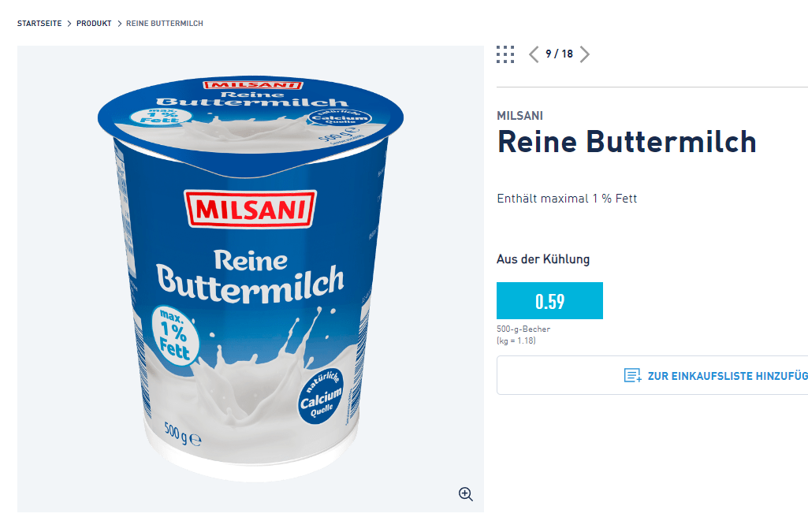
Task: Go to the previous product arrow
Action: pos(534,54)
